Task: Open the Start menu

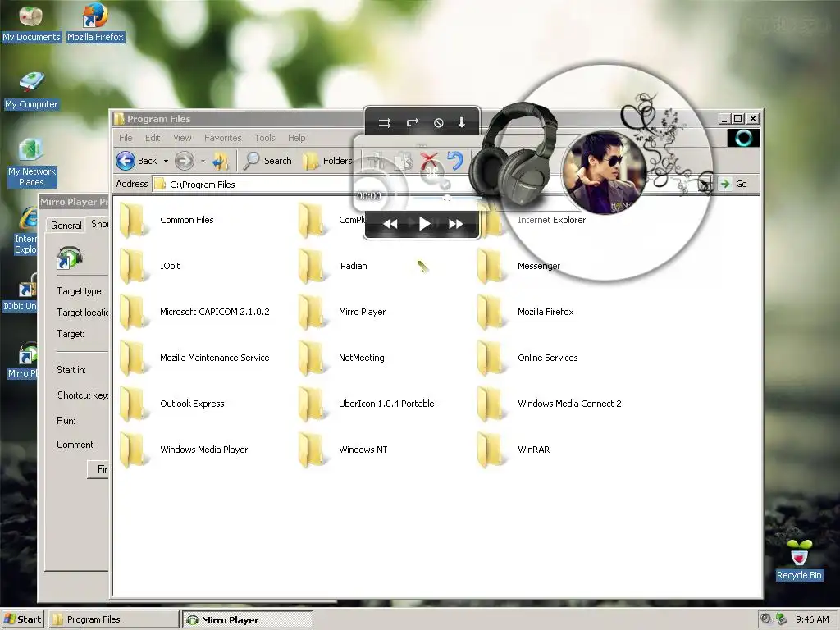Action: click(22, 619)
